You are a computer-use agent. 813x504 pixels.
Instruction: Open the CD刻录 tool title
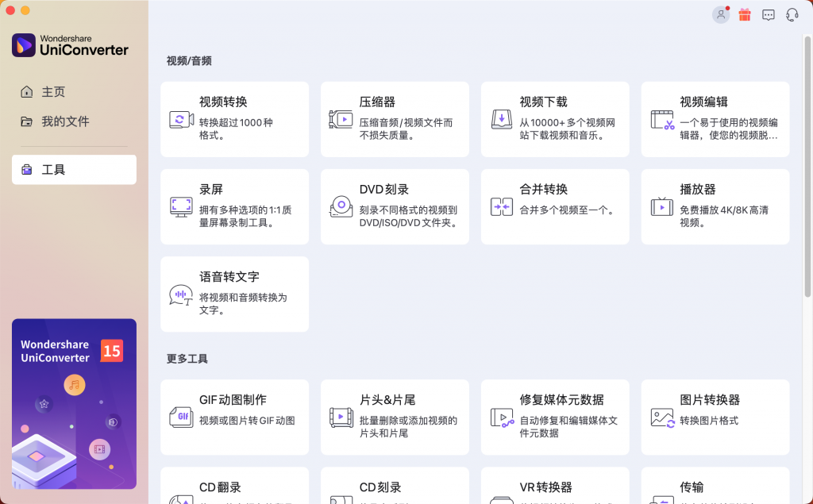click(x=380, y=487)
